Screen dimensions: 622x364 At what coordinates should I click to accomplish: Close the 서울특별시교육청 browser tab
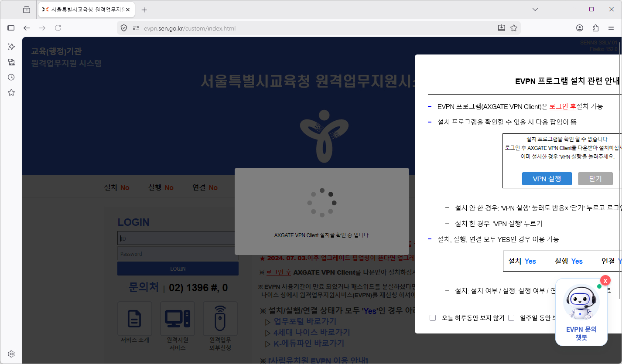[128, 10]
